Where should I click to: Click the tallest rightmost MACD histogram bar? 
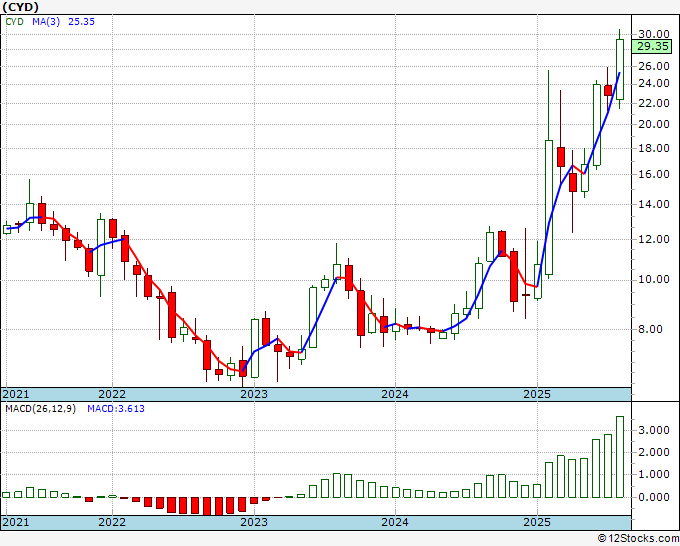pyautogui.click(x=620, y=457)
